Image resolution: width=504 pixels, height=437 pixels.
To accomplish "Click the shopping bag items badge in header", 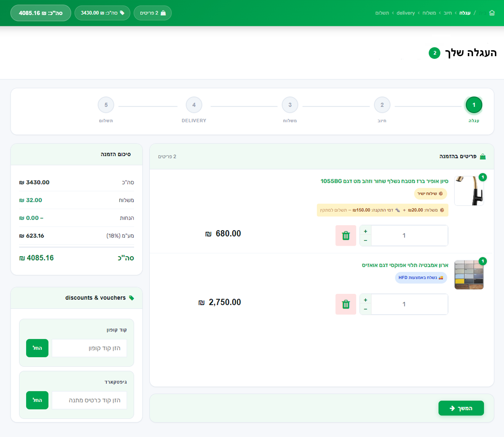I will click(x=152, y=13).
